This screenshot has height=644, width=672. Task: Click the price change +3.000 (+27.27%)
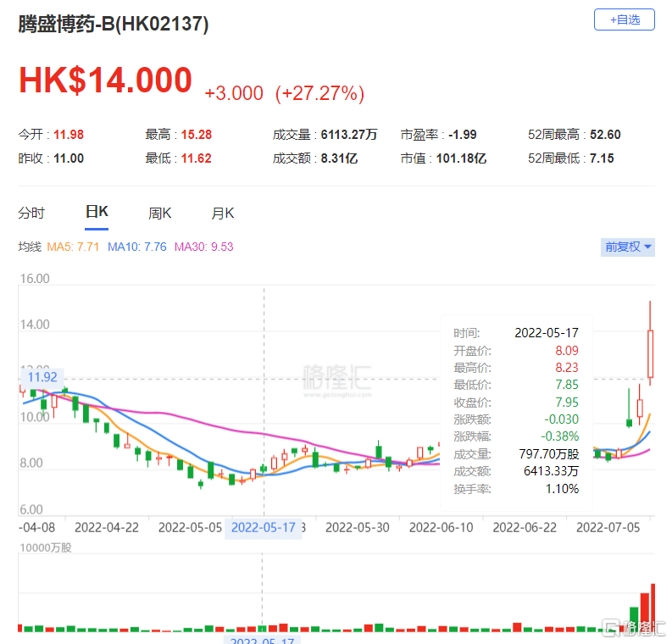point(284,93)
